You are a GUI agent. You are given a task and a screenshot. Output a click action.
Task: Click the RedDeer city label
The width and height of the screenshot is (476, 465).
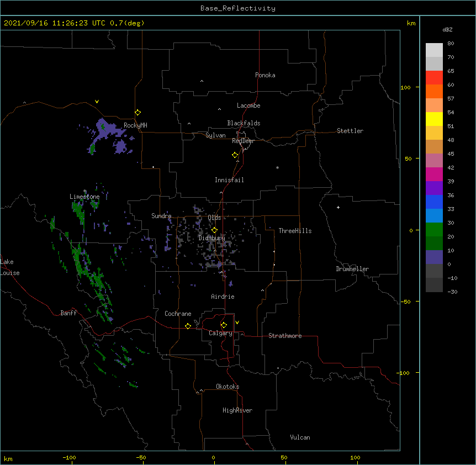point(243,141)
